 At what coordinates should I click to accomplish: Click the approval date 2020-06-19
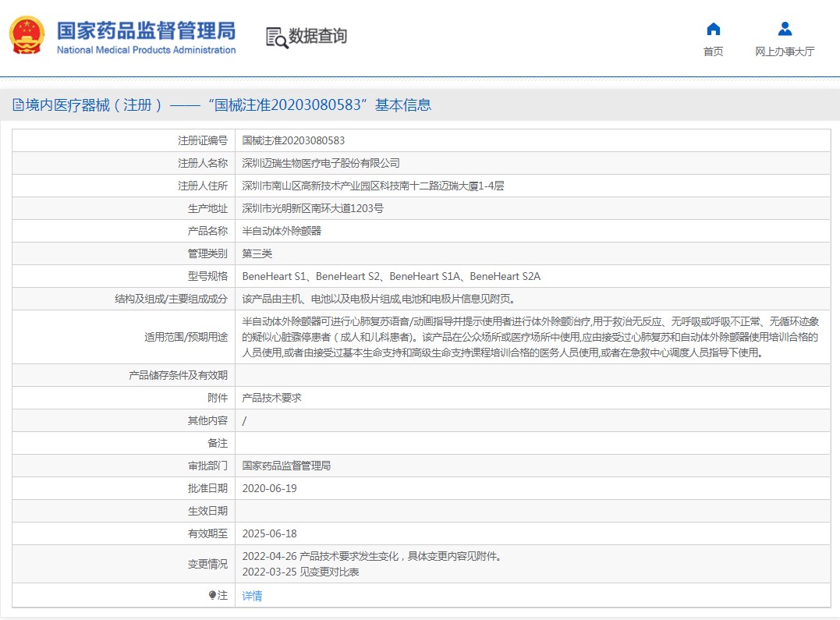(269, 488)
